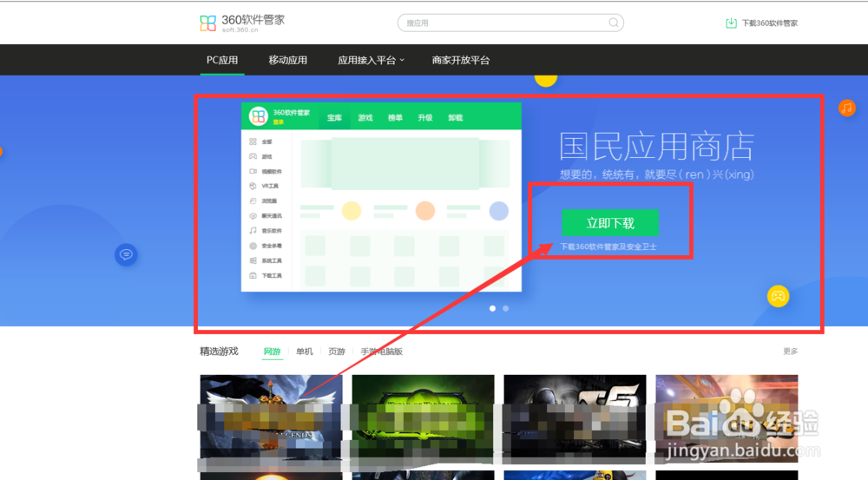This screenshot has width=868, height=480.
Task: Open the 更多 link for 精选游戏
Action: [791, 351]
